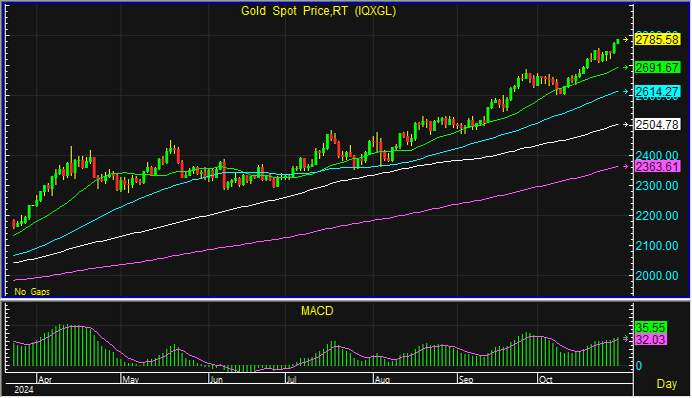
Task: Click the yellow arrow beside current price
Action: pos(625,40)
